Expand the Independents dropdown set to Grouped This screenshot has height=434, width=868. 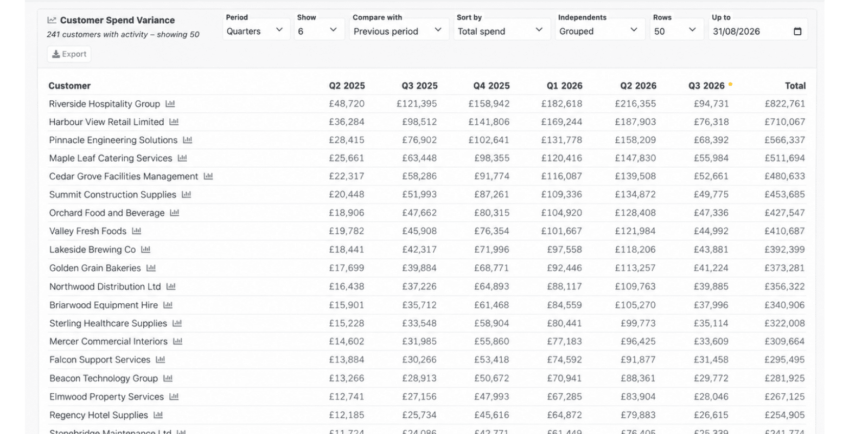pyautogui.click(x=599, y=30)
